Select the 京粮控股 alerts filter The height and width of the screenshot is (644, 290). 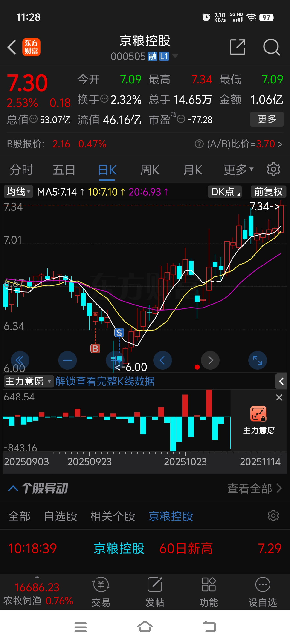pyautogui.click(x=171, y=516)
